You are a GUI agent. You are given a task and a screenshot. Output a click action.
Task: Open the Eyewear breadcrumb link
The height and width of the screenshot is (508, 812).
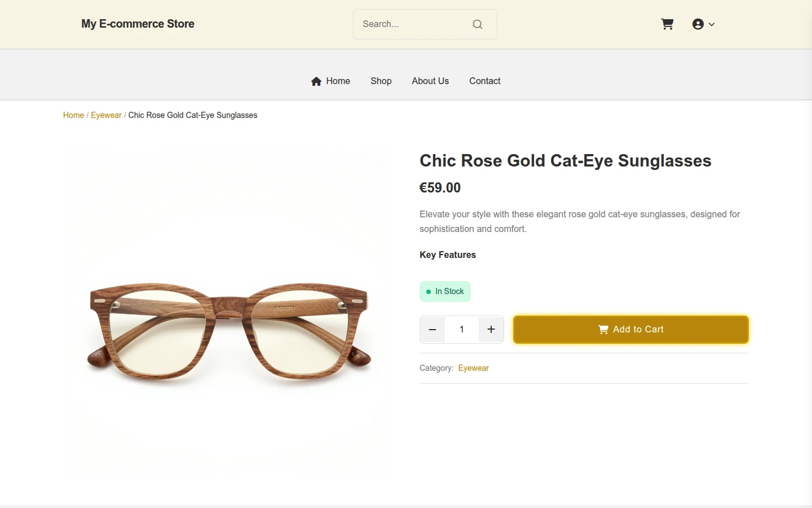(106, 115)
